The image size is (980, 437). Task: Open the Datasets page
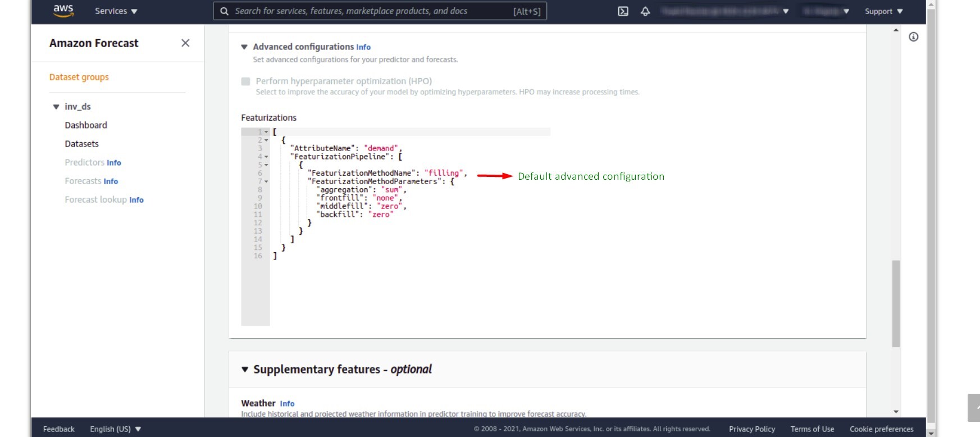pos(81,144)
